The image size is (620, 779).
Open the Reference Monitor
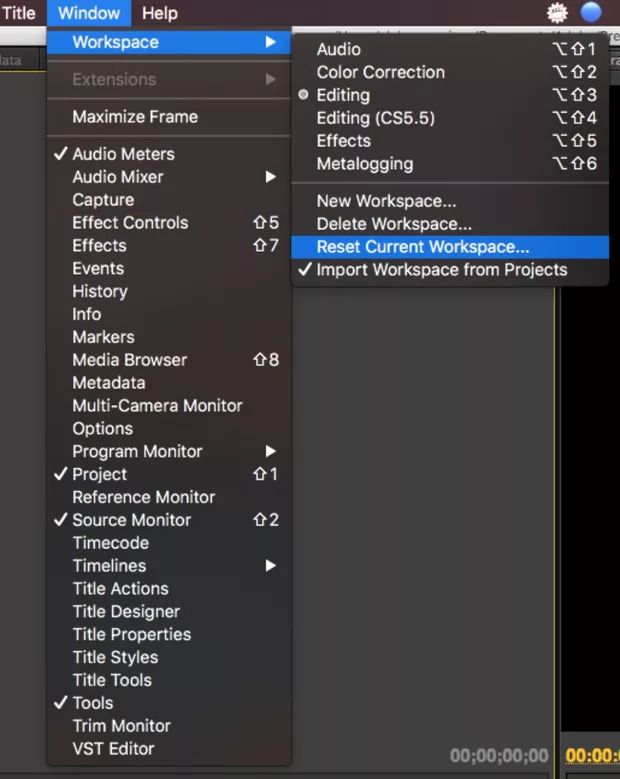169,497
